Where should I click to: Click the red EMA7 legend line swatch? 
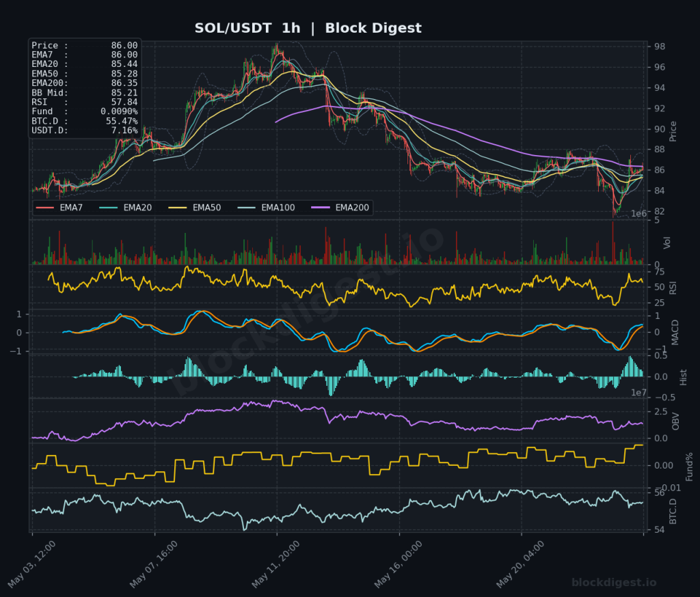(x=44, y=208)
